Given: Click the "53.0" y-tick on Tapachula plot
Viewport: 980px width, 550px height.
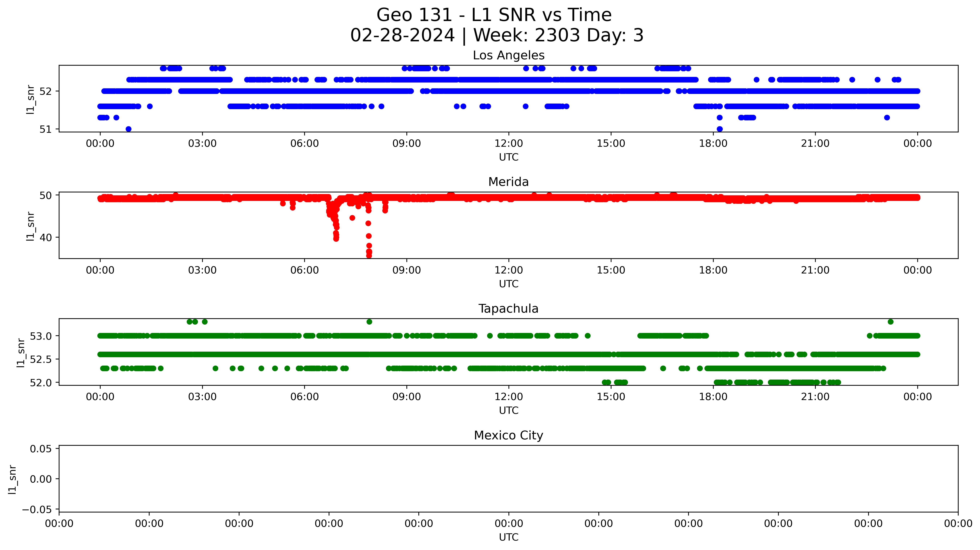Looking at the screenshot, I should tap(41, 336).
